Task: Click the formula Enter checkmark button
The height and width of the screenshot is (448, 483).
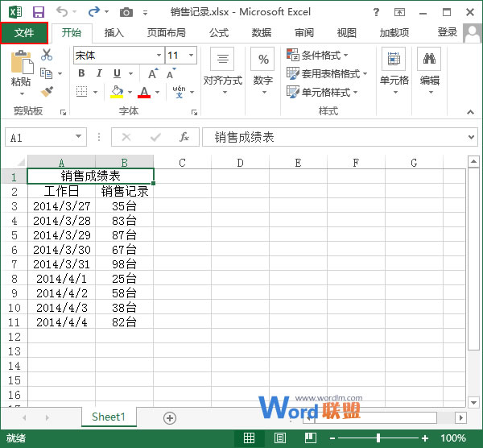Action: tap(155, 137)
